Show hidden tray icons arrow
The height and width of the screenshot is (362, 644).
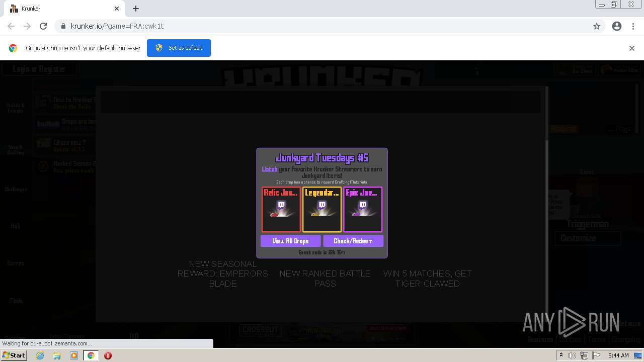tap(561, 355)
